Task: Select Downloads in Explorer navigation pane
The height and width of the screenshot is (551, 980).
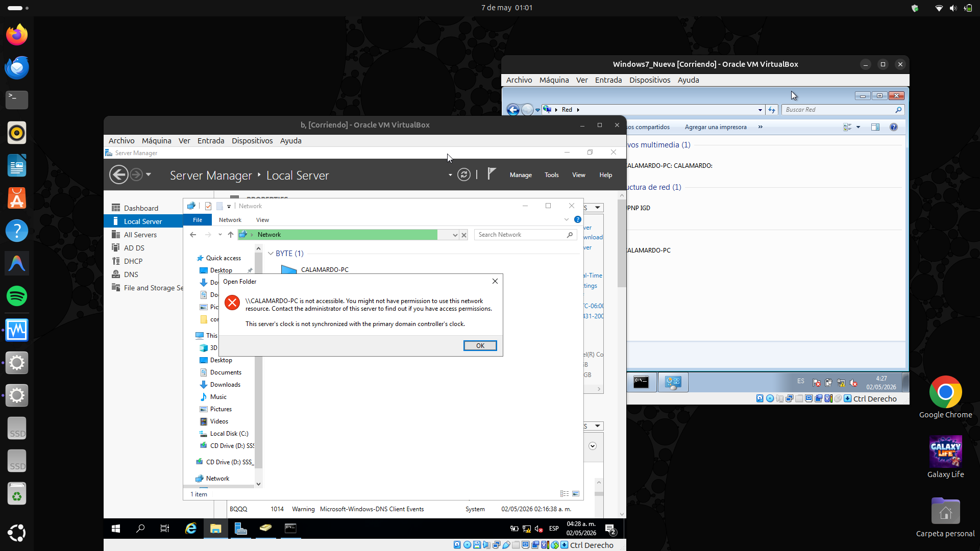Action: 225,385
